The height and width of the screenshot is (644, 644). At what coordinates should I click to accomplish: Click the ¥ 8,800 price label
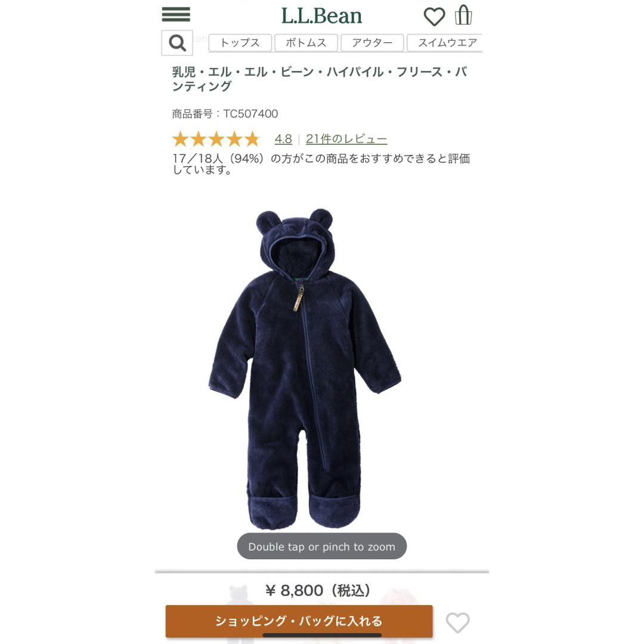click(318, 590)
